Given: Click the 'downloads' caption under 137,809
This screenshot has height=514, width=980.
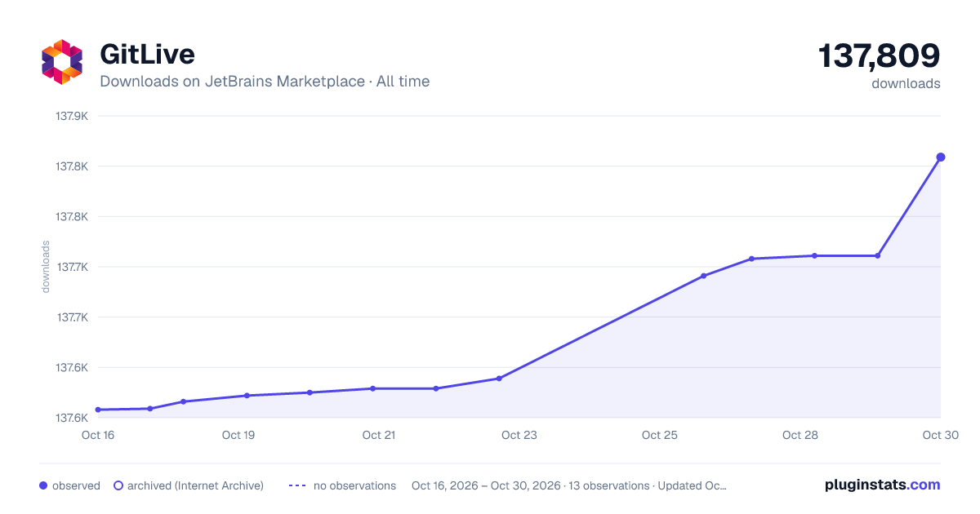Looking at the screenshot, I should (906, 83).
